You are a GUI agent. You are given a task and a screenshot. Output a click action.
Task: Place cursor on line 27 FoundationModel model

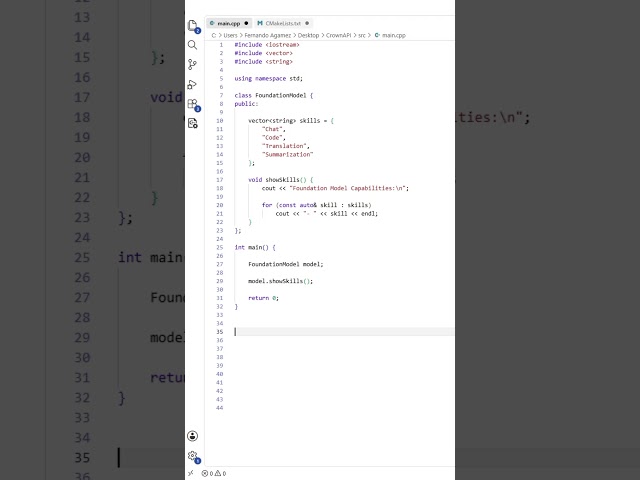pos(285,264)
